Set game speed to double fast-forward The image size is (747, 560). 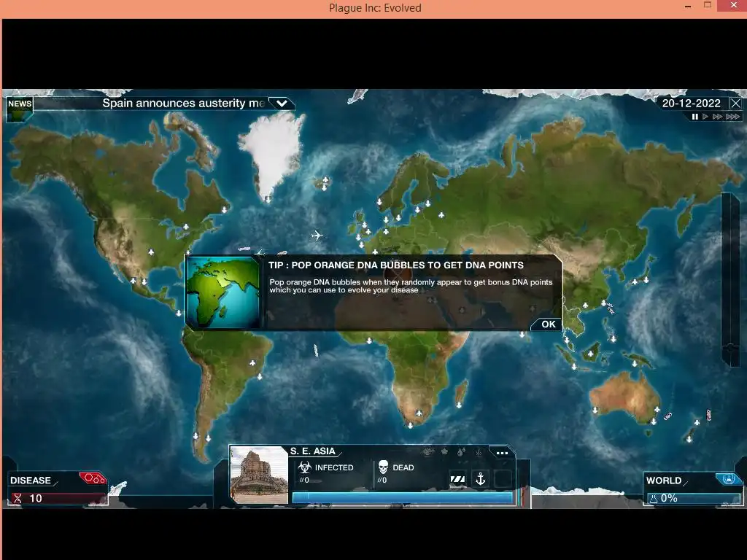[717, 117]
